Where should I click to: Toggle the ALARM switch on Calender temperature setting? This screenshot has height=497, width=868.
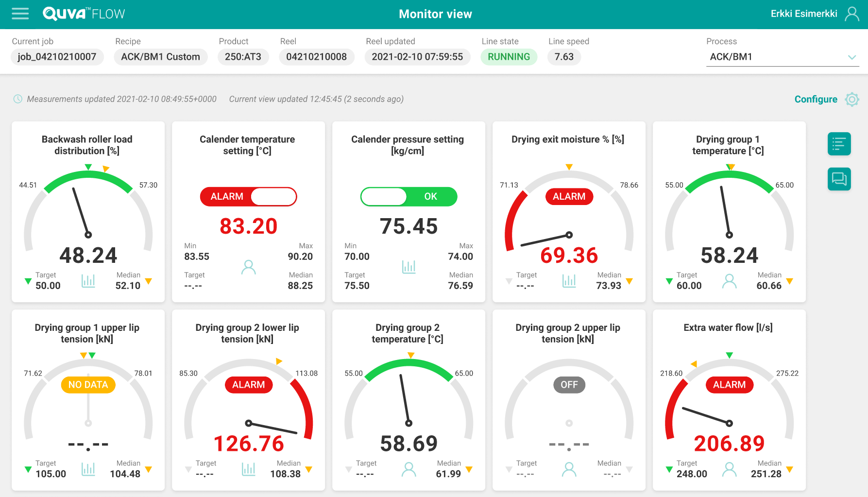[x=249, y=197]
